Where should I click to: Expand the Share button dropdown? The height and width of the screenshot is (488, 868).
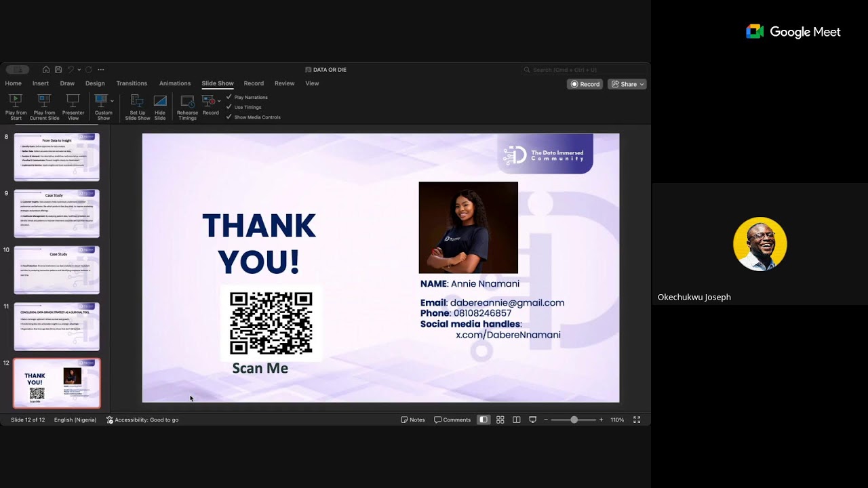pyautogui.click(x=642, y=85)
